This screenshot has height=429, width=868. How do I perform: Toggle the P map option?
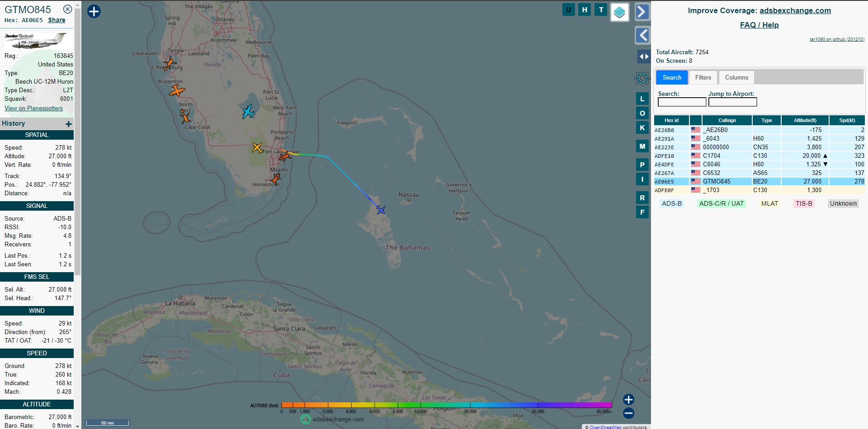[x=642, y=165]
